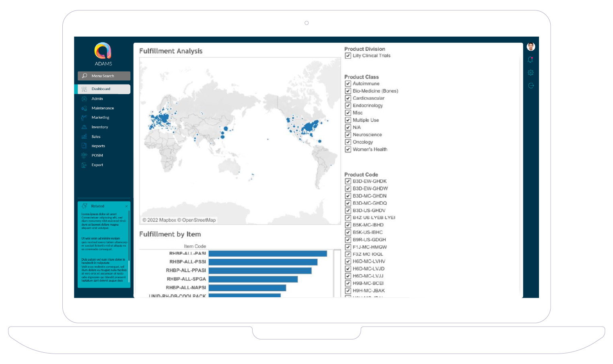Click the OpenStreetMap attribution link
This screenshot has height=364, width=613.
pyautogui.click(x=199, y=220)
